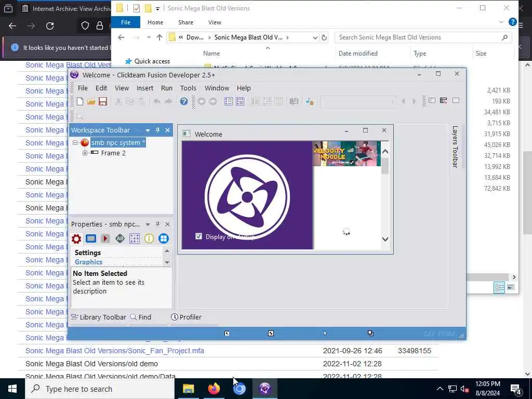Click Clickteam Fusion taskbar icon

coord(265,389)
